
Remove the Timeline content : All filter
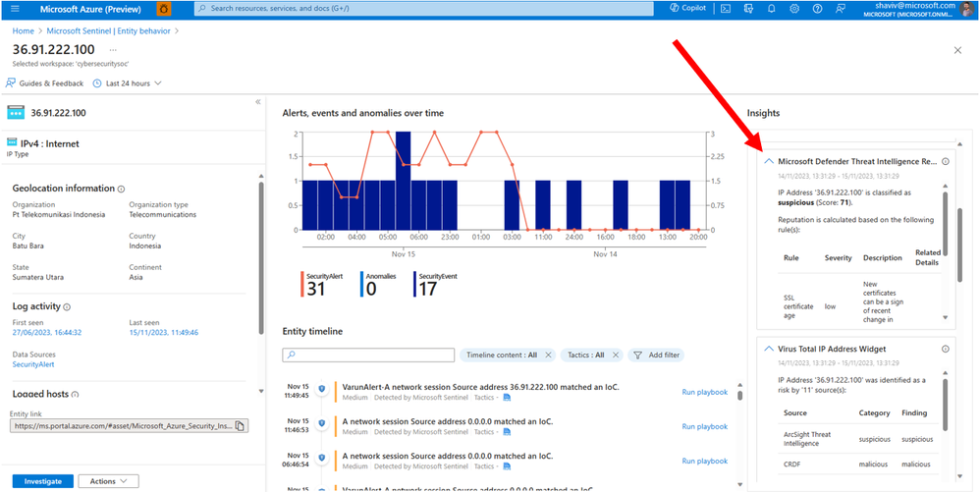548,355
